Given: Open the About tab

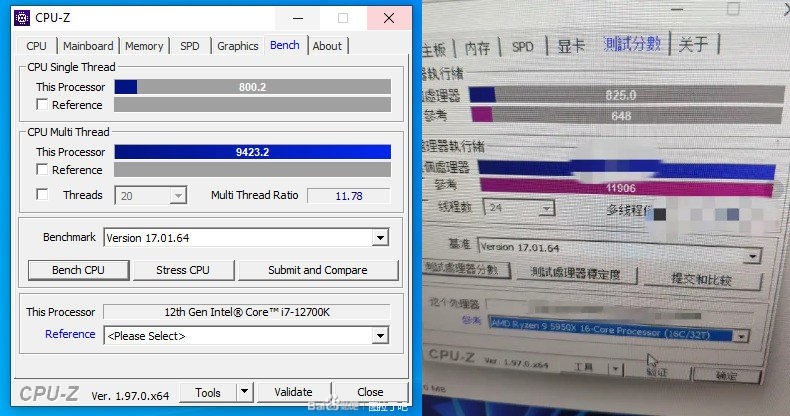Looking at the screenshot, I should [x=327, y=46].
